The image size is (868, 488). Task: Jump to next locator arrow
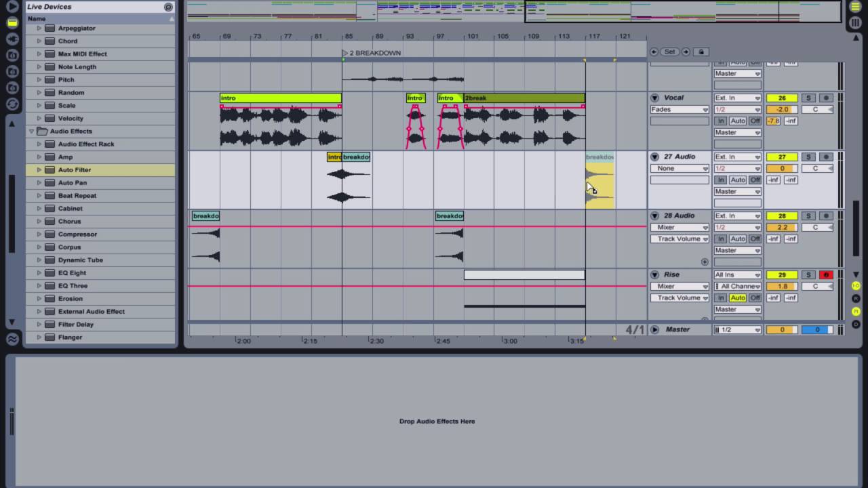686,52
